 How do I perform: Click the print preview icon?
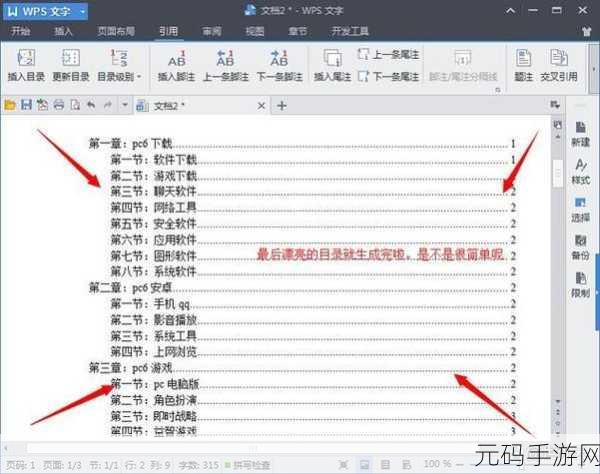click(x=75, y=105)
